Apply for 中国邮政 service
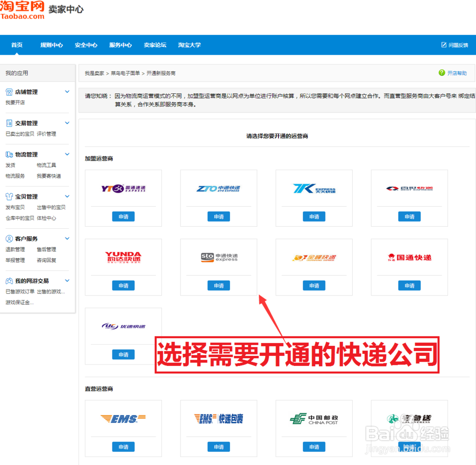Viewport: 476px width, 465px height. (x=314, y=447)
